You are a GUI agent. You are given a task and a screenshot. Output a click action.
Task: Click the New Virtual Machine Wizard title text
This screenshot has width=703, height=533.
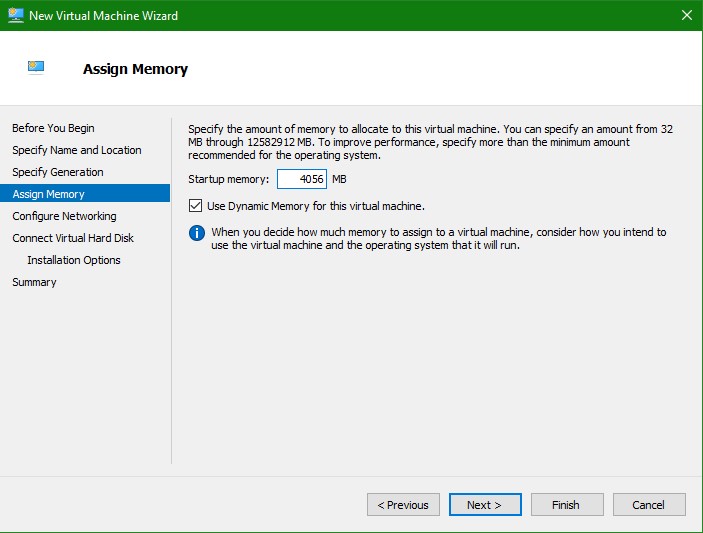click(103, 15)
